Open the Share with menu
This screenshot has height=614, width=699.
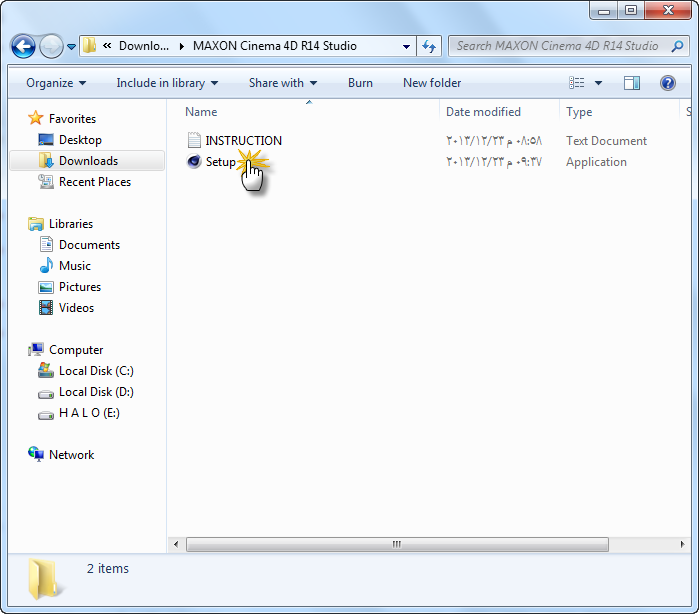pyautogui.click(x=282, y=83)
